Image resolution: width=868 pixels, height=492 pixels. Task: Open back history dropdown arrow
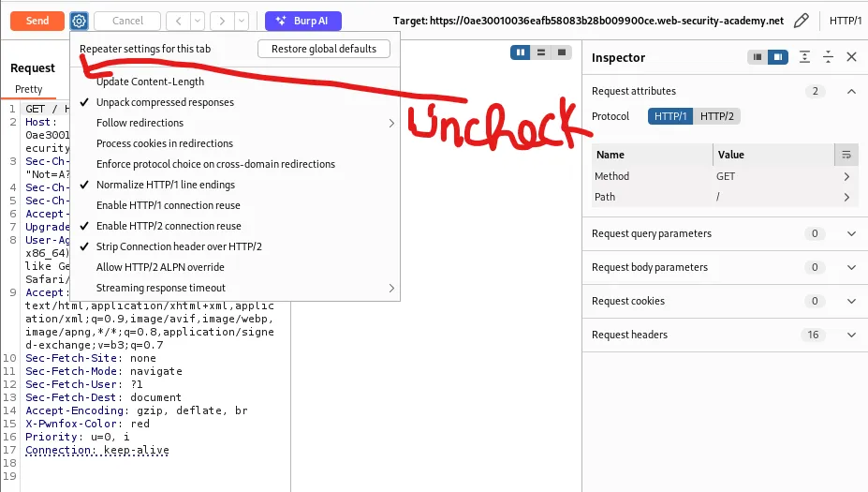point(198,21)
